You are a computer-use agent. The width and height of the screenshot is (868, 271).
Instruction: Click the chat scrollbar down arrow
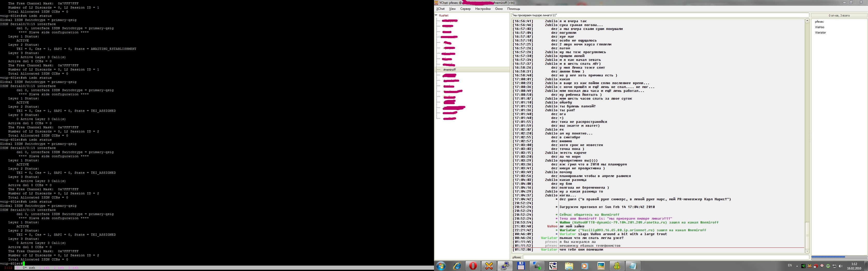point(807,251)
